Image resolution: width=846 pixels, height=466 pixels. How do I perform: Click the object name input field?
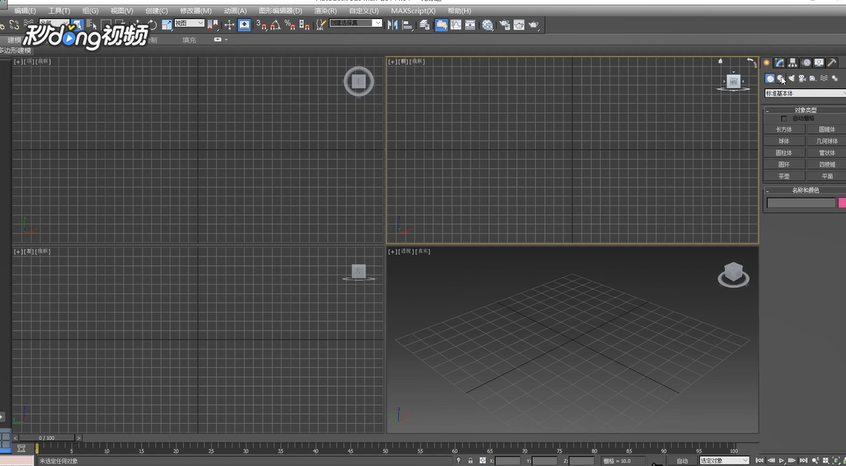pyautogui.click(x=801, y=203)
